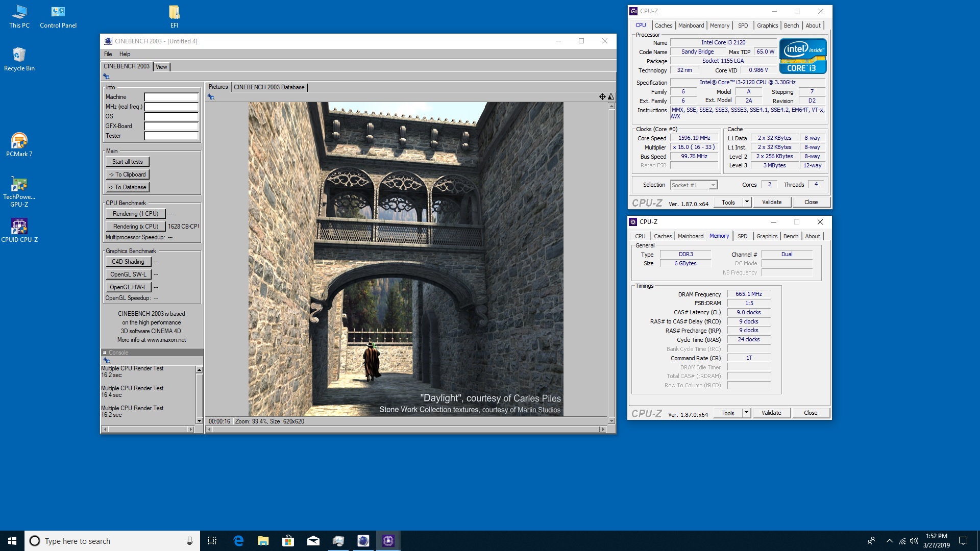This screenshot has width=980, height=551.
Task: Click picture view horizontal scrollbar right arrow
Action: pos(603,430)
